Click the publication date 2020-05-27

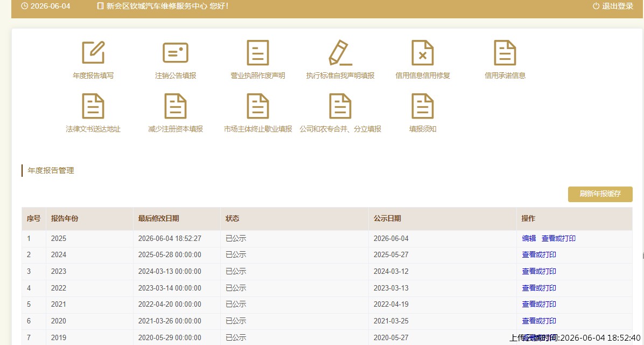pos(391,337)
